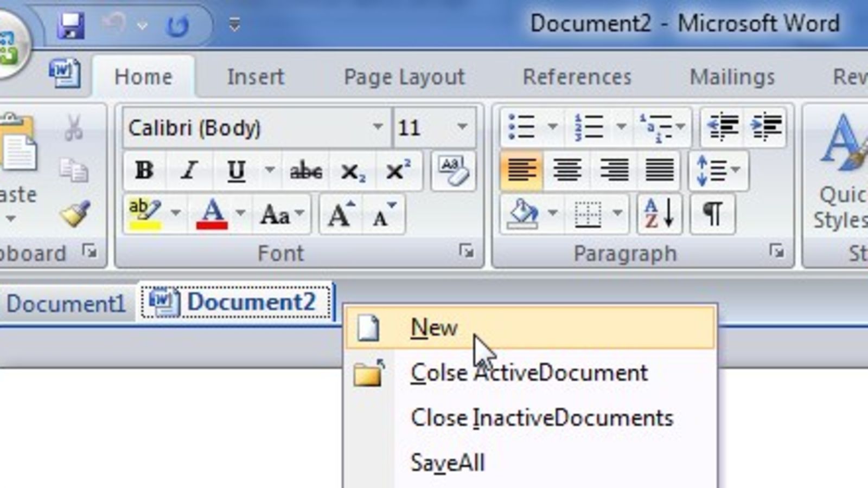Click the Cut scissors icon

tap(74, 128)
